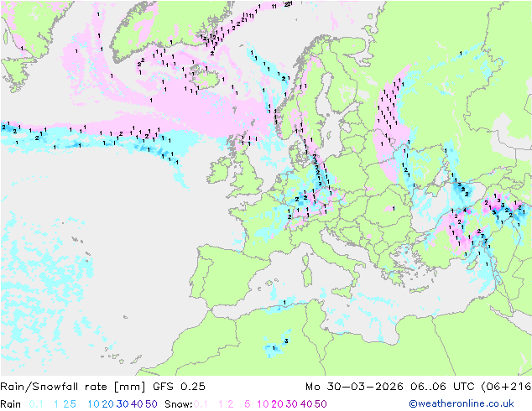Pick the Rain legend 30 color value

pos(123,404)
